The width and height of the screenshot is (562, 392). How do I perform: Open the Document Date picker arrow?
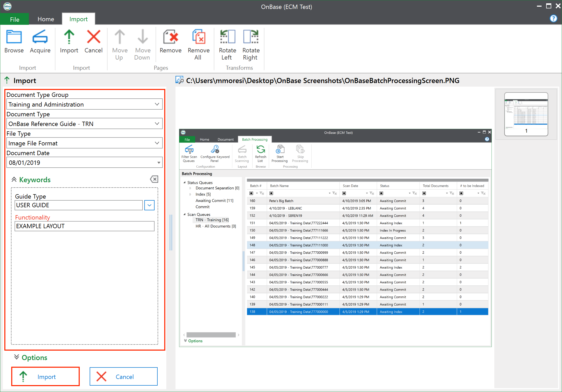(x=159, y=163)
